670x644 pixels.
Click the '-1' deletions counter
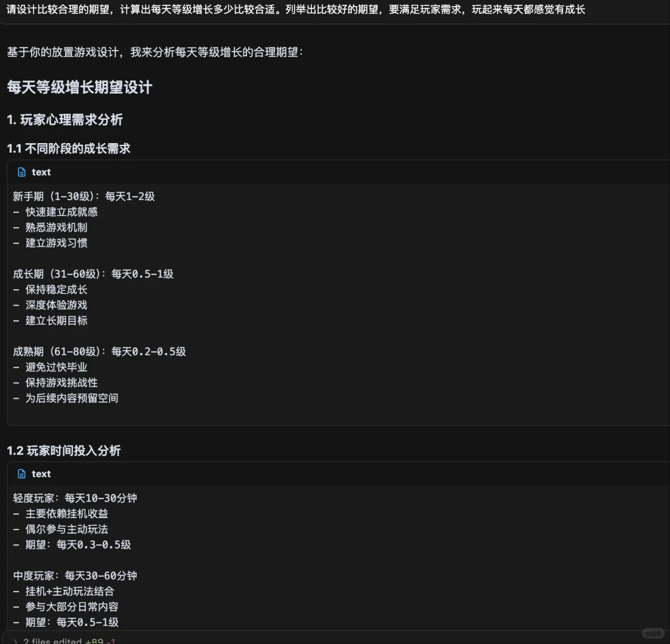tap(112, 640)
